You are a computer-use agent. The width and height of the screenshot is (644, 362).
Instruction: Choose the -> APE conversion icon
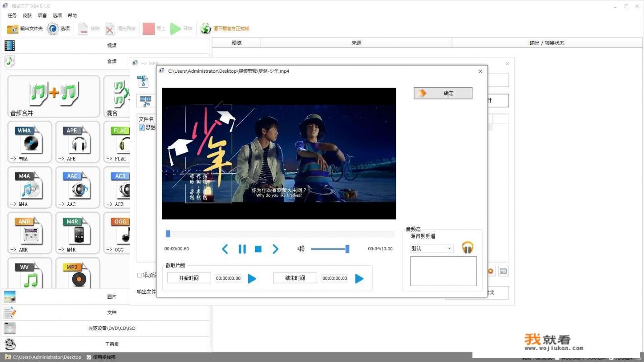coord(78,142)
